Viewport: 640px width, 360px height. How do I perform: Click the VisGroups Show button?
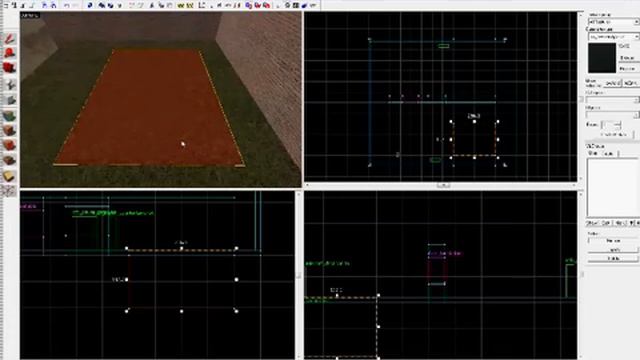tap(593, 223)
